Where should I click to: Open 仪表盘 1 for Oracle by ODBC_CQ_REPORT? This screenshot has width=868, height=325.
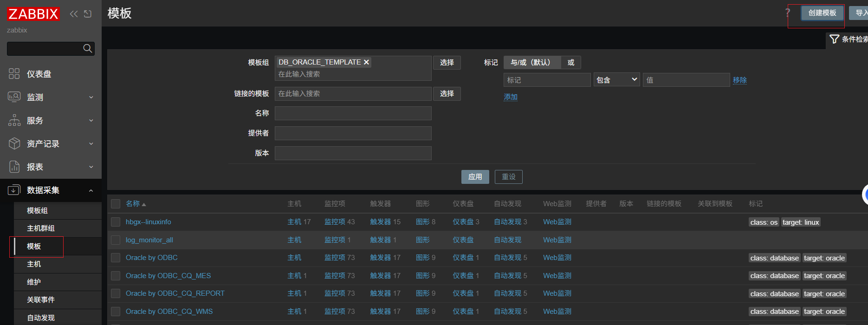click(463, 293)
